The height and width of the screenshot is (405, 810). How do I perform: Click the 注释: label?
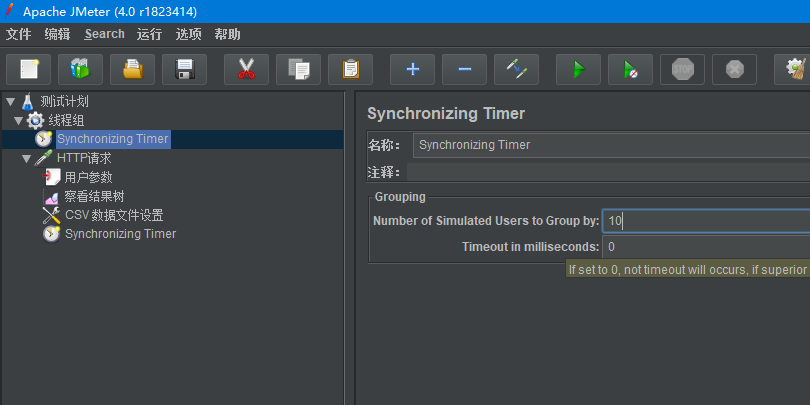(383, 173)
